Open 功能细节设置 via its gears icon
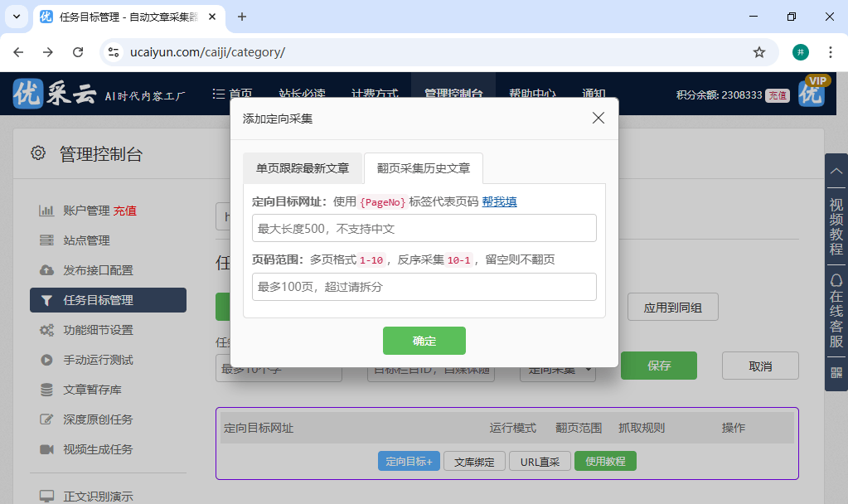Viewport: 848px width, 504px height. tap(46, 329)
